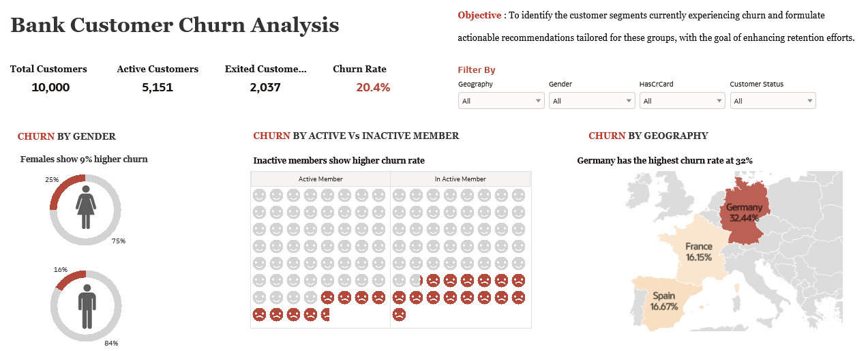Open the Gender filter dropdown
This screenshot has height=351, width=868.
click(590, 101)
